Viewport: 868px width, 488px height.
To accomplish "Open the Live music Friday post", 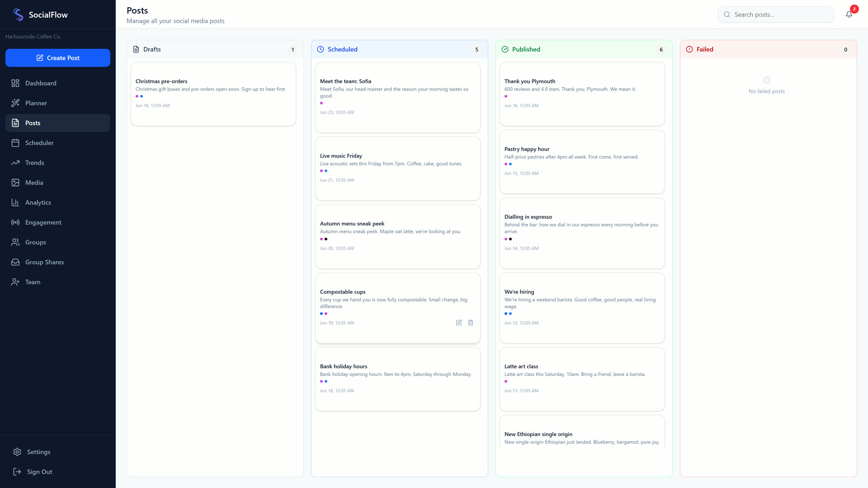I will coord(398,169).
